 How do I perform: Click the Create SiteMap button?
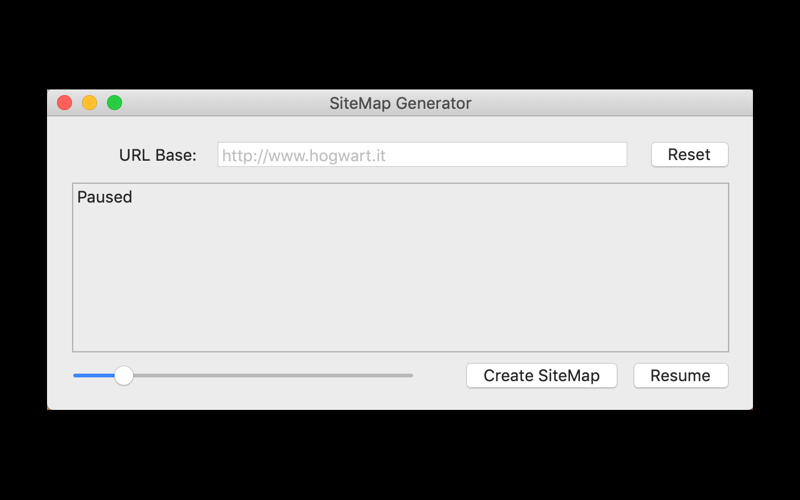point(541,376)
